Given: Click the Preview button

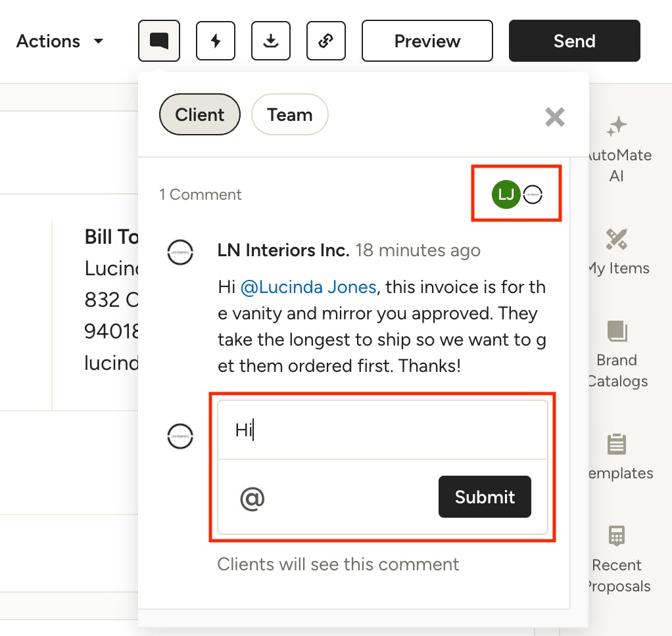Looking at the screenshot, I should coord(427,41).
